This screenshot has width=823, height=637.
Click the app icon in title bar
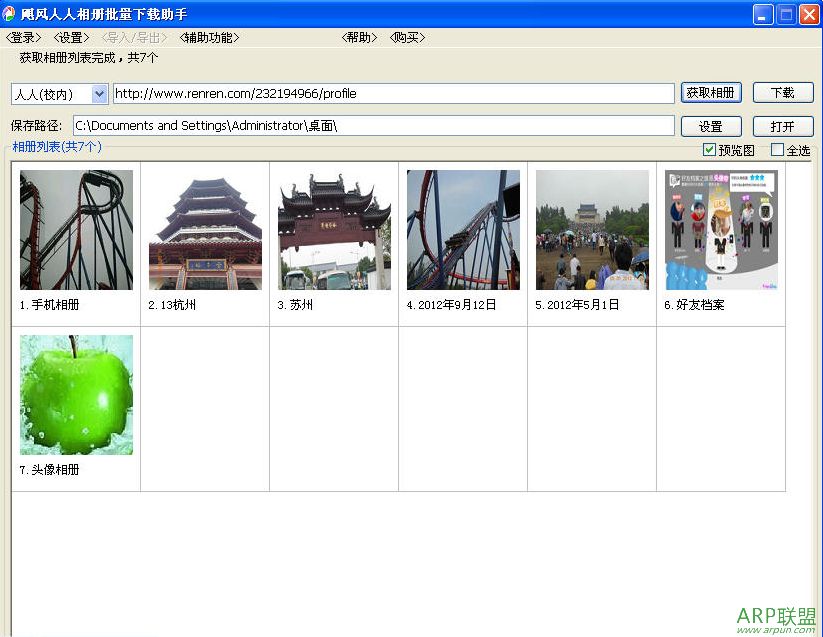(10, 14)
